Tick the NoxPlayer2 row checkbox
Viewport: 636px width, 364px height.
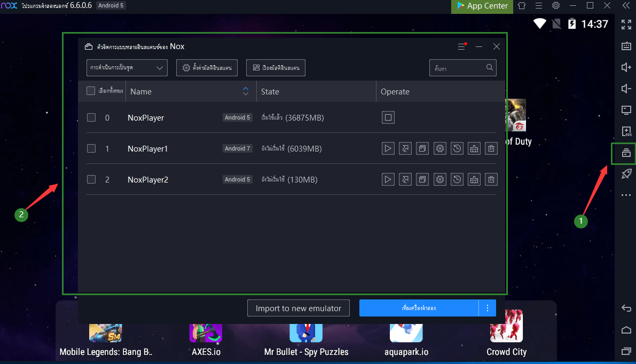[91, 179]
